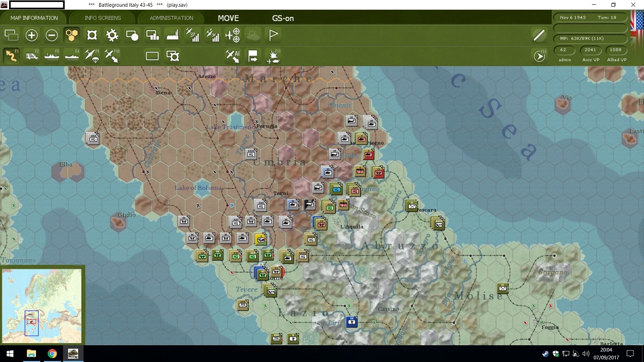Image resolution: width=644 pixels, height=362 pixels.
Task: Zoom out the map with minus icon
Action: tap(52, 35)
